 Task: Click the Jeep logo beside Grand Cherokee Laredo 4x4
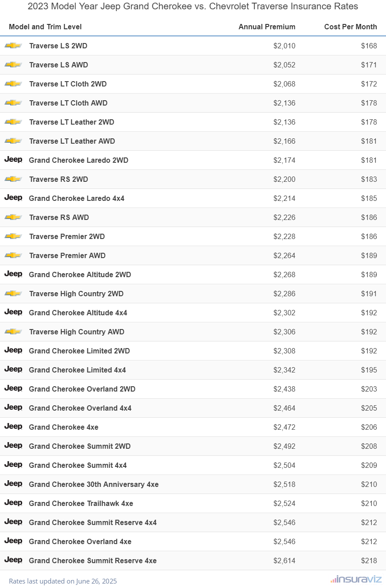13,198
